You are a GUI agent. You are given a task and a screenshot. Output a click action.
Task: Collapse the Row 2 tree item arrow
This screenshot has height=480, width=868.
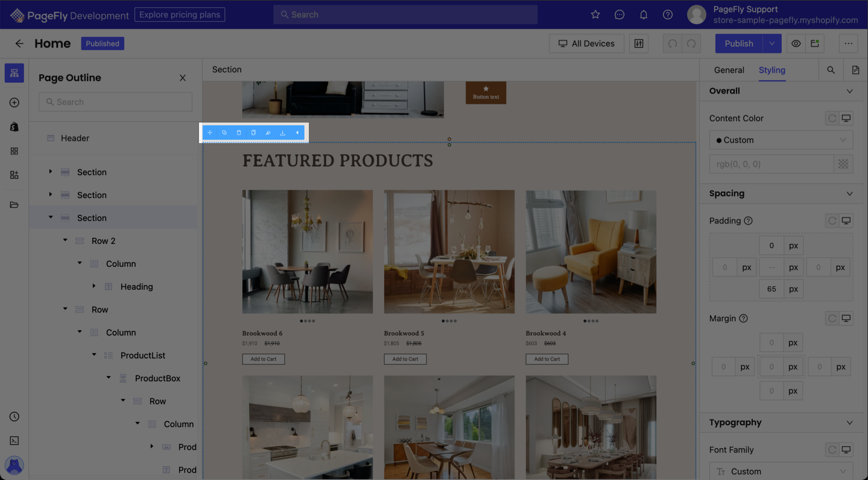(65, 240)
